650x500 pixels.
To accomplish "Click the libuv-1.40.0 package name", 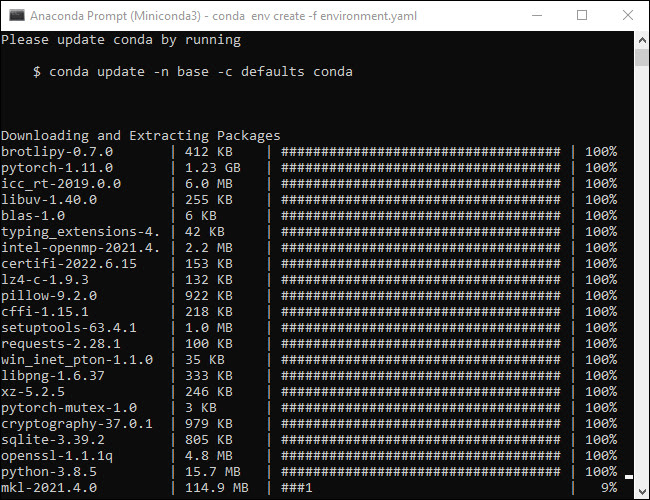I will tap(49, 200).
